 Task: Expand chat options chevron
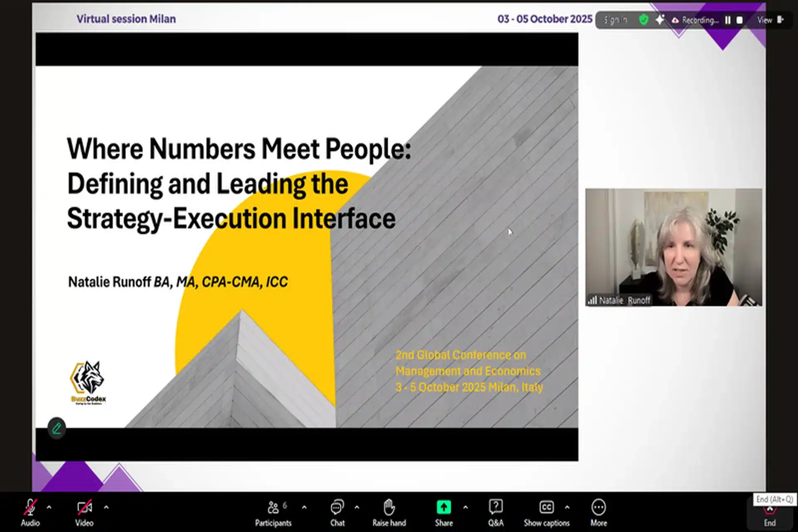click(x=357, y=507)
